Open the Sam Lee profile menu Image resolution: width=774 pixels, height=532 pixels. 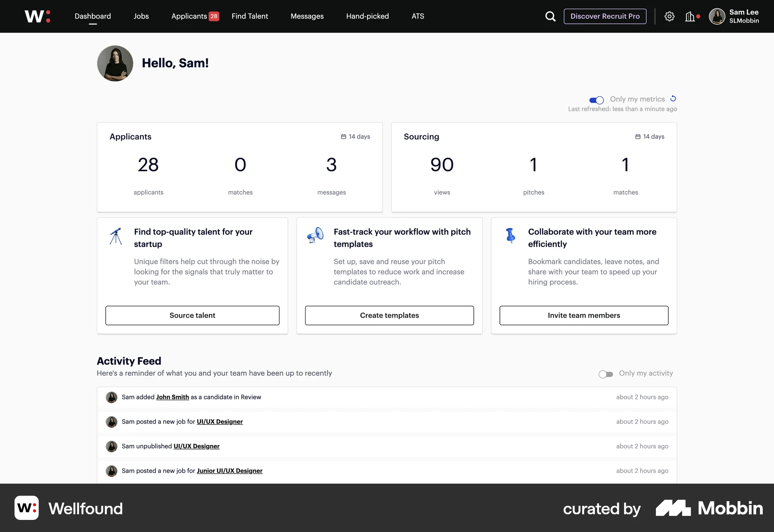[734, 16]
